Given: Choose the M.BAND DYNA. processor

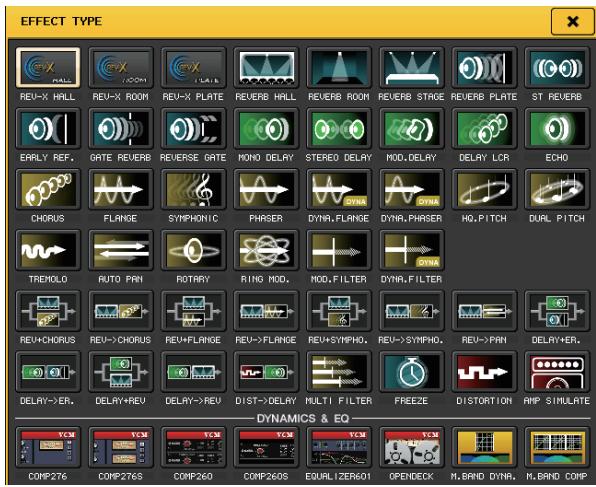Looking at the screenshot, I should coord(484,447).
